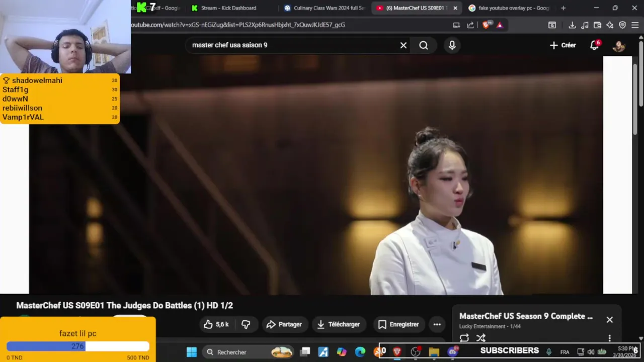Open playlist panel three-dot options
The height and width of the screenshot is (362, 644).
click(x=609, y=338)
